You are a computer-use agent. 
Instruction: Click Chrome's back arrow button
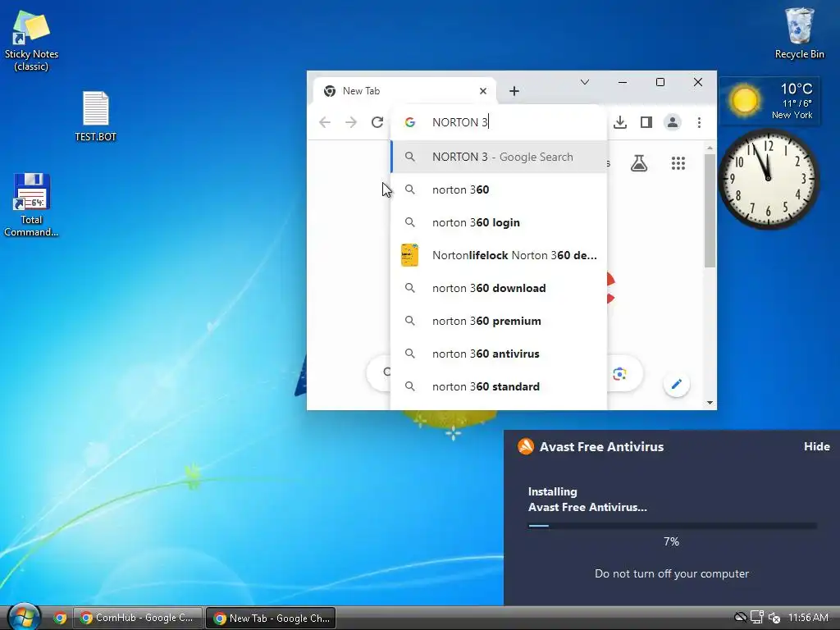point(325,122)
